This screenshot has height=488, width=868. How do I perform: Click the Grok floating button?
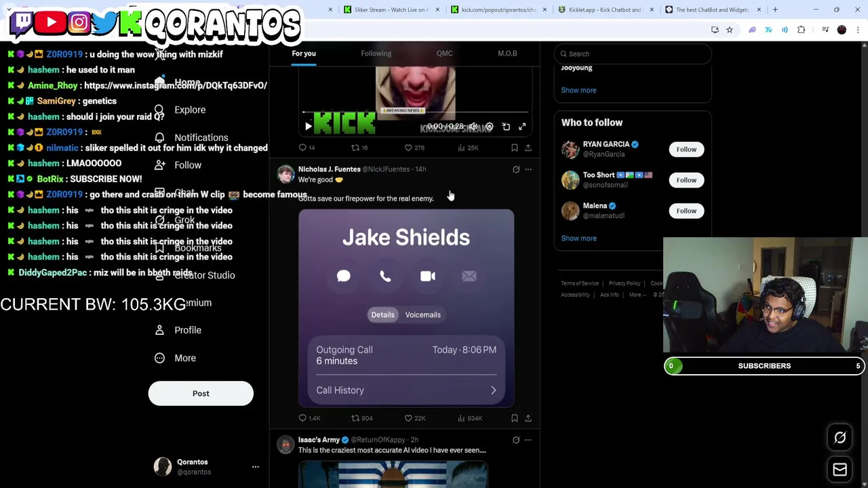point(840,438)
